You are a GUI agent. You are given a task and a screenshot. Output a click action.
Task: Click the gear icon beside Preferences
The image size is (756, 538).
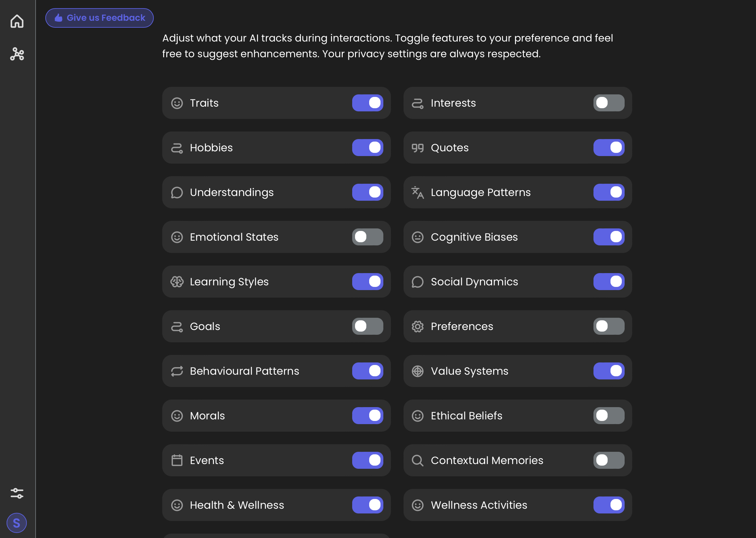coord(417,326)
